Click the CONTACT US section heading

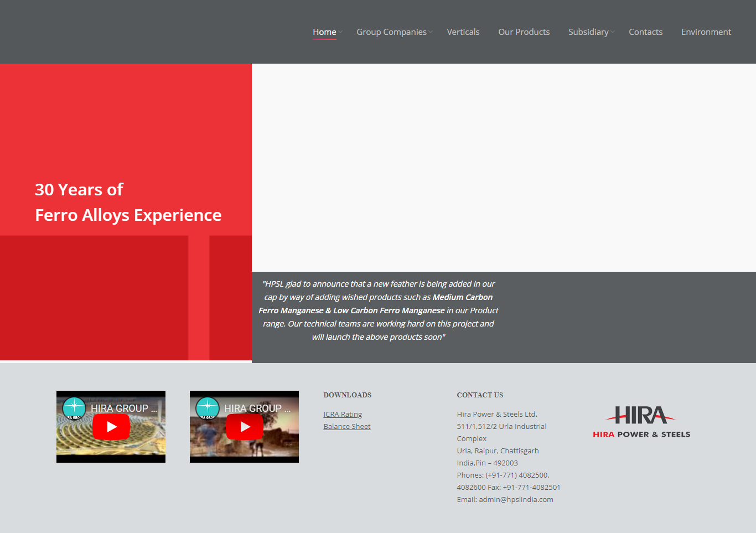(x=480, y=395)
